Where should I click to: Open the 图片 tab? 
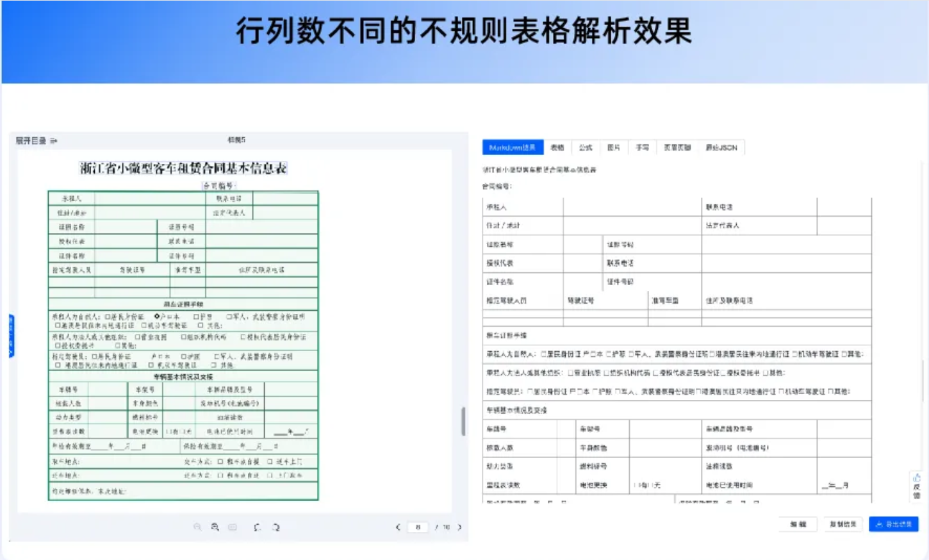tap(614, 147)
